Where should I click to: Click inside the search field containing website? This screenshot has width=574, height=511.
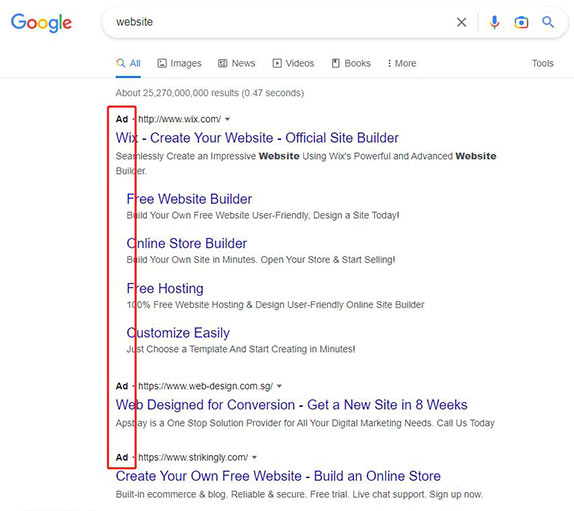(278, 22)
